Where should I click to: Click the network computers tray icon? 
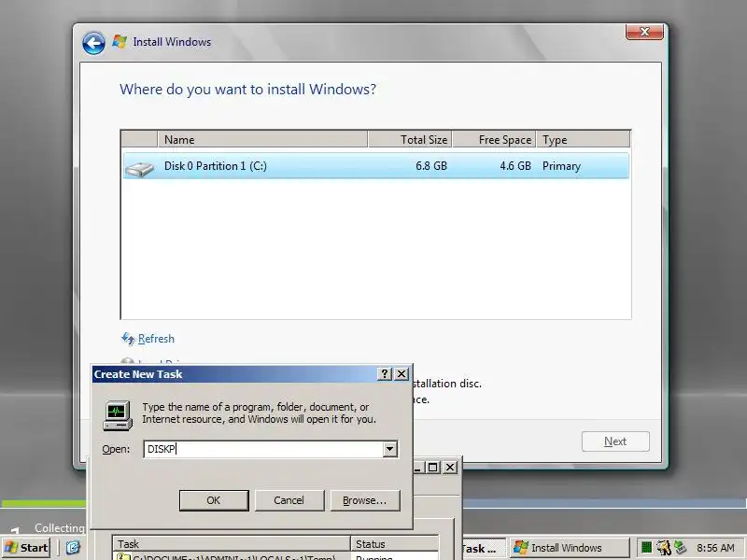pos(680,548)
